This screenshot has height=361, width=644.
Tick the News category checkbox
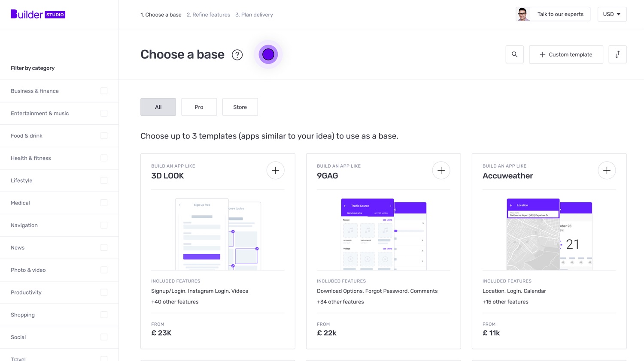[104, 247]
